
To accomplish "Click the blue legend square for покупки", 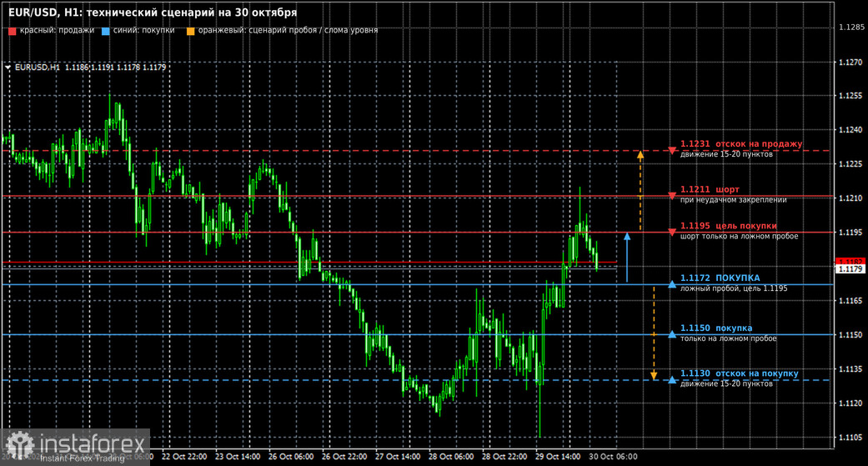I will [x=106, y=31].
